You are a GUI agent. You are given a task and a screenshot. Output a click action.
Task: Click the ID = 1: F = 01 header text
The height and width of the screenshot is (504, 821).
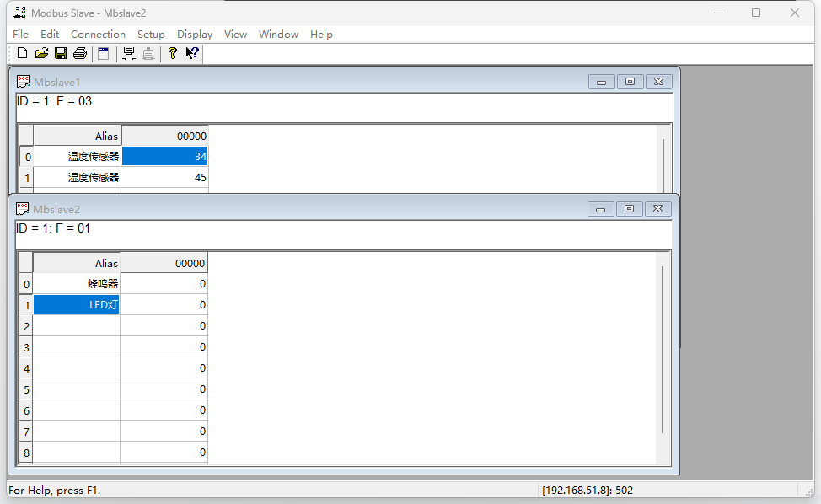pos(53,228)
